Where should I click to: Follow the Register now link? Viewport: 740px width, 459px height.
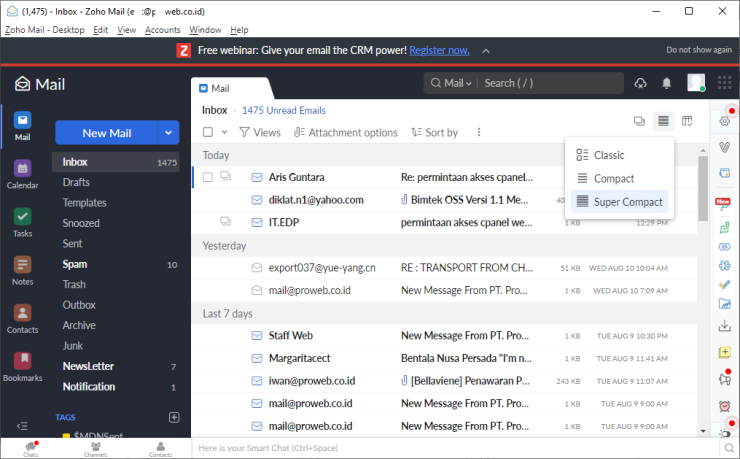point(439,50)
